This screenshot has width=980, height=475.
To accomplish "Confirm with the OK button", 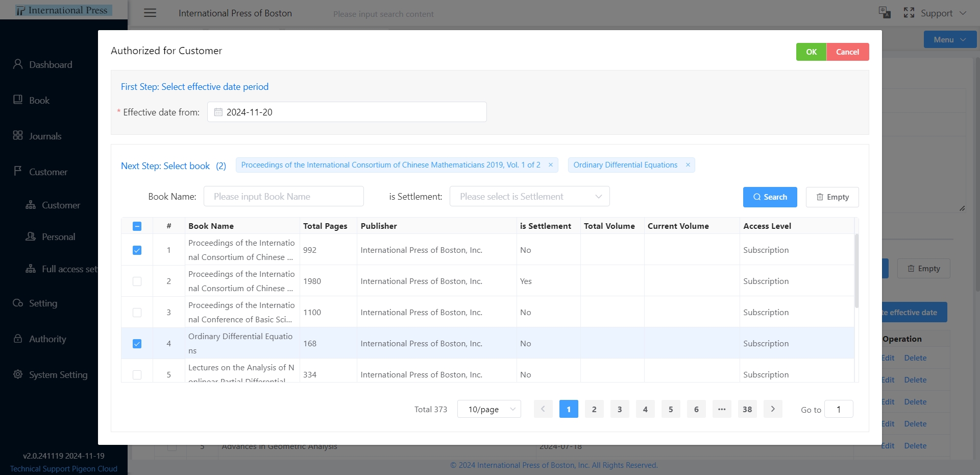I will (811, 52).
